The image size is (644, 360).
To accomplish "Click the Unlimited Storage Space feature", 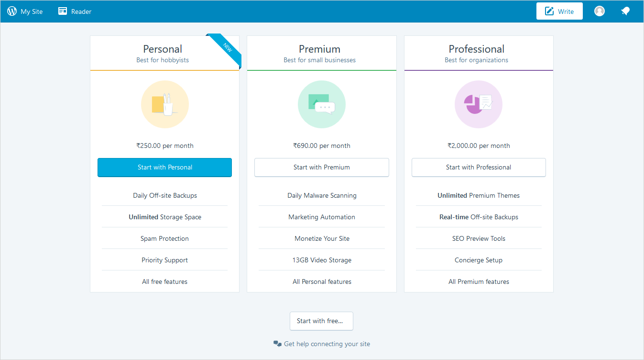I will pos(164,217).
